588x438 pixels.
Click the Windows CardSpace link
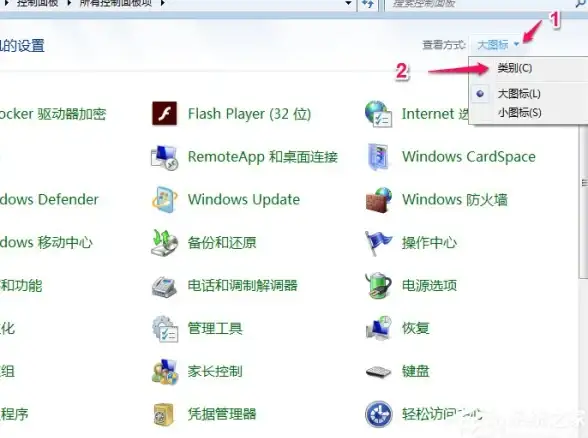click(469, 157)
